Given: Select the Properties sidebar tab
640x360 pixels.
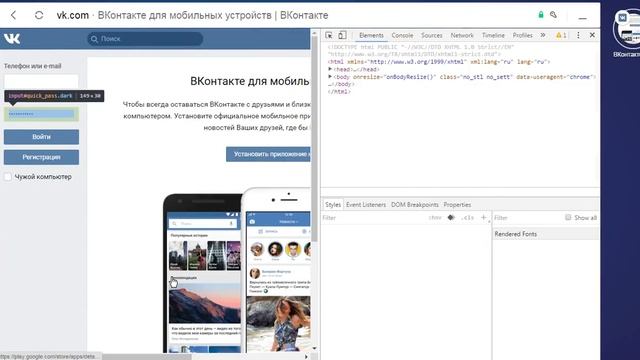Looking at the screenshot, I should point(457,205).
